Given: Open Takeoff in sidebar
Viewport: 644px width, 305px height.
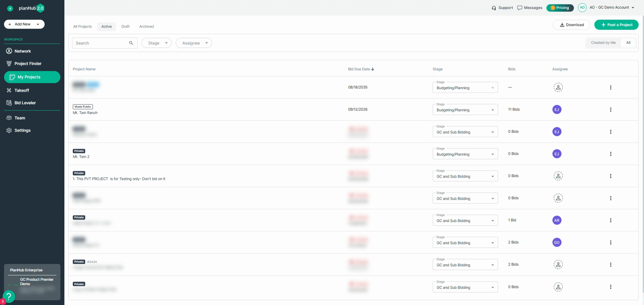Looking at the screenshot, I should pos(21,90).
